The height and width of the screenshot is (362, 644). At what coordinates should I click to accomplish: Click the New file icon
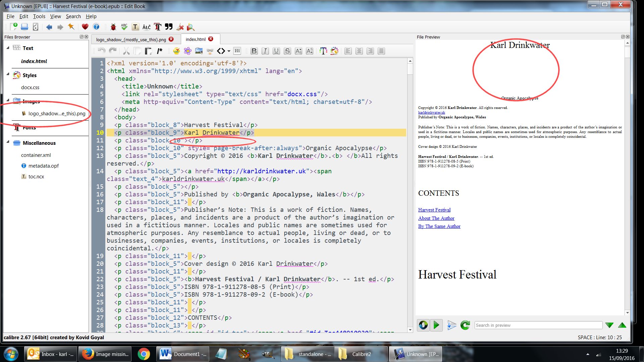click(x=14, y=27)
